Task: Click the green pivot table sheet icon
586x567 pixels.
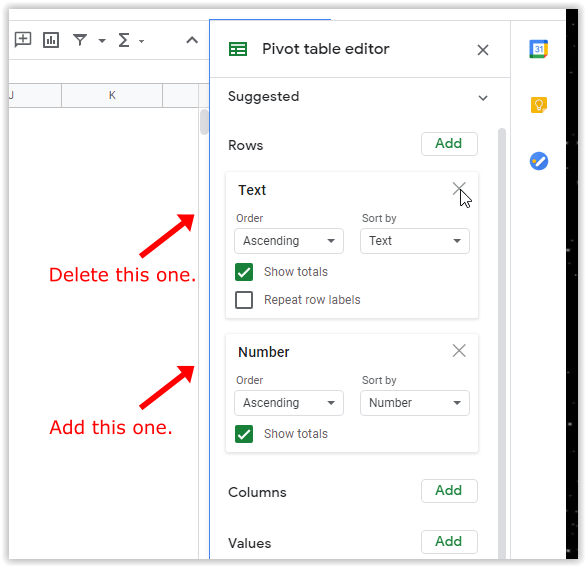Action: (x=238, y=49)
